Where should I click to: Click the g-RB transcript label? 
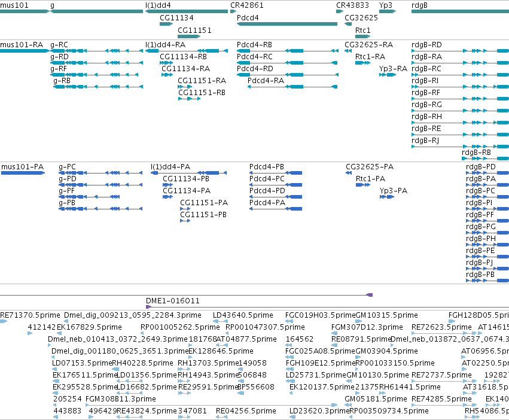tap(62, 81)
